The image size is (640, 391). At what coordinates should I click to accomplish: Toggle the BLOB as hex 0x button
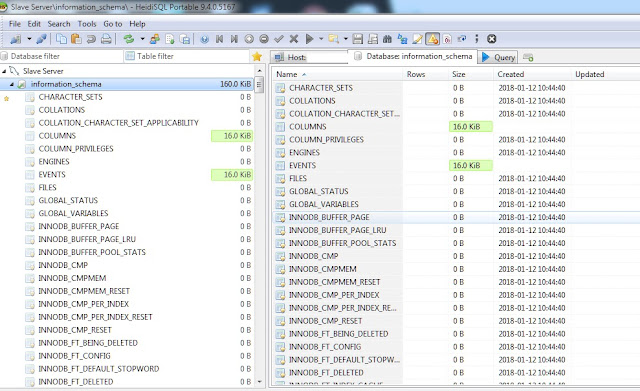click(x=447, y=39)
